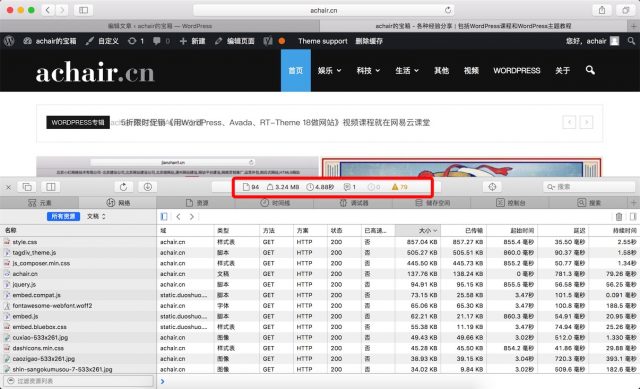Switch to 控制台 console tab
This screenshot has width=640, height=389.
(510, 203)
